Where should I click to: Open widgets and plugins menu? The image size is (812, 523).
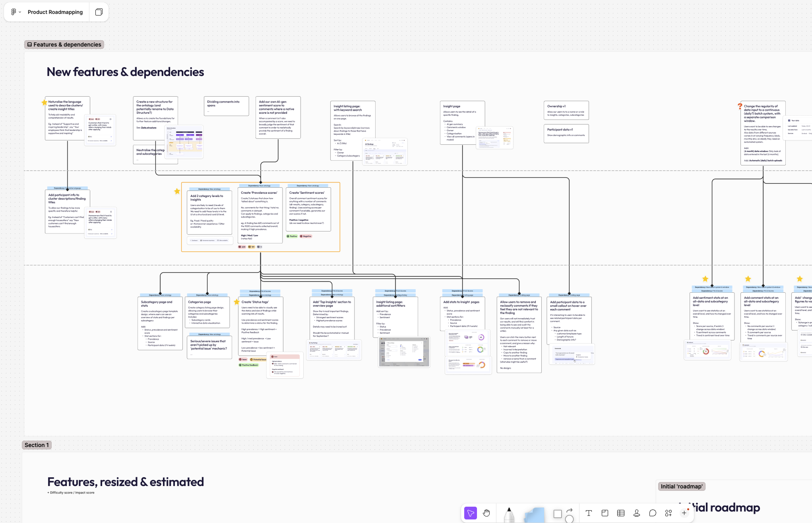669,513
